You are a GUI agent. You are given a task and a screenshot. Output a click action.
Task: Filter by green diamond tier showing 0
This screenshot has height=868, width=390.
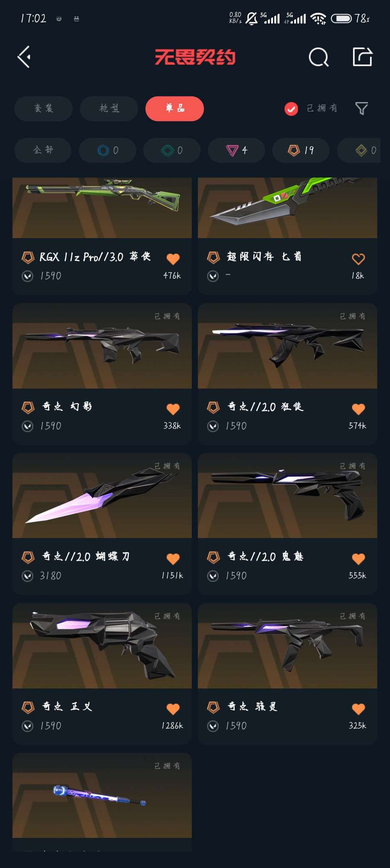[172, 150]
